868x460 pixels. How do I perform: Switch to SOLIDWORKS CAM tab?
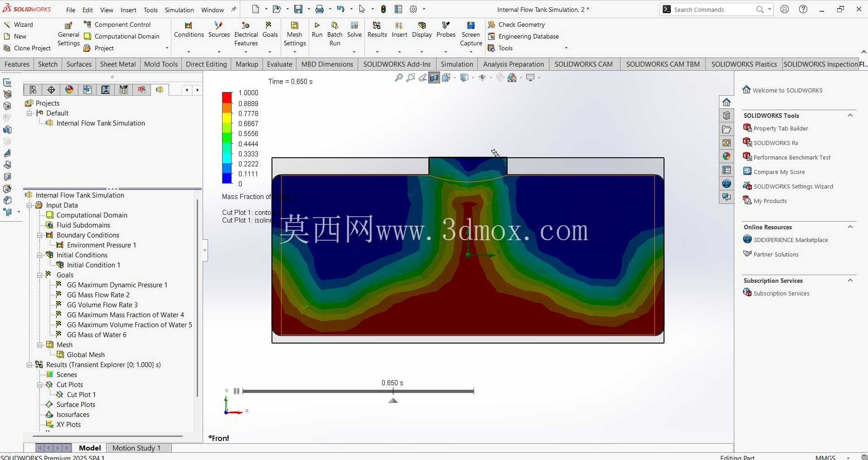pos(583,64)
